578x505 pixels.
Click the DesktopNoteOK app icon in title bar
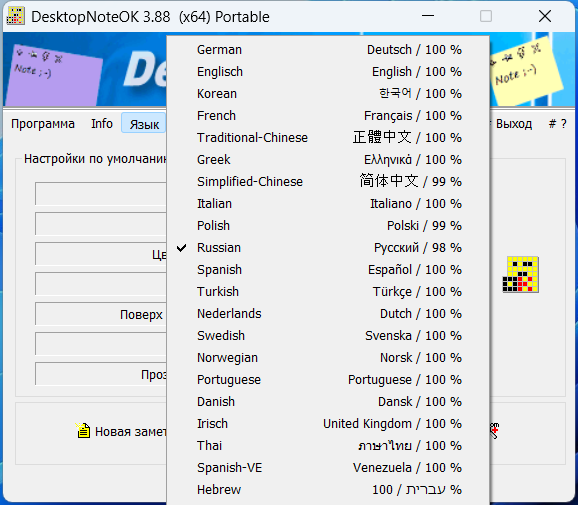click(16, 16)
